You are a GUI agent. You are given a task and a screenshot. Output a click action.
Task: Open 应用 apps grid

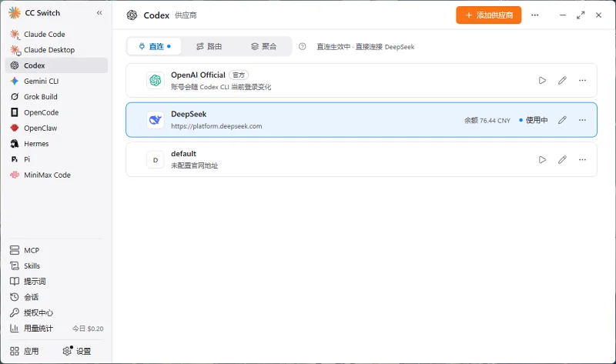pyautogui.click(x=25, y=351)
